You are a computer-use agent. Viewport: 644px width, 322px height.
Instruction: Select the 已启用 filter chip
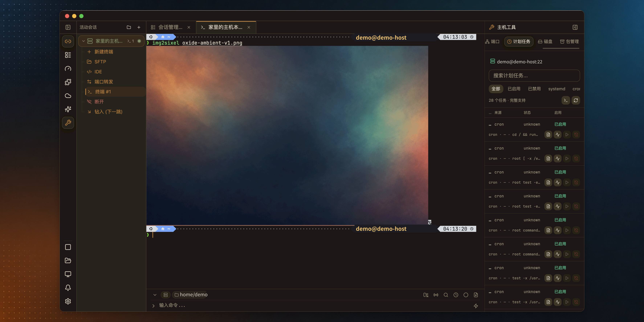tap(514, 89)
